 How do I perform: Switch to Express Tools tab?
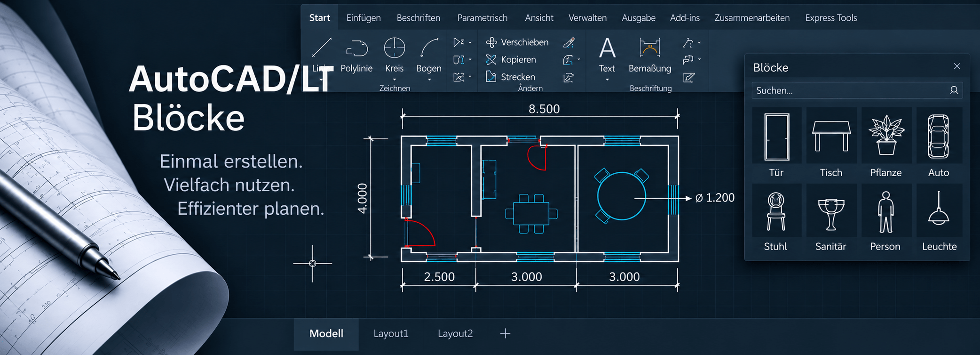(x=831, y=18)
